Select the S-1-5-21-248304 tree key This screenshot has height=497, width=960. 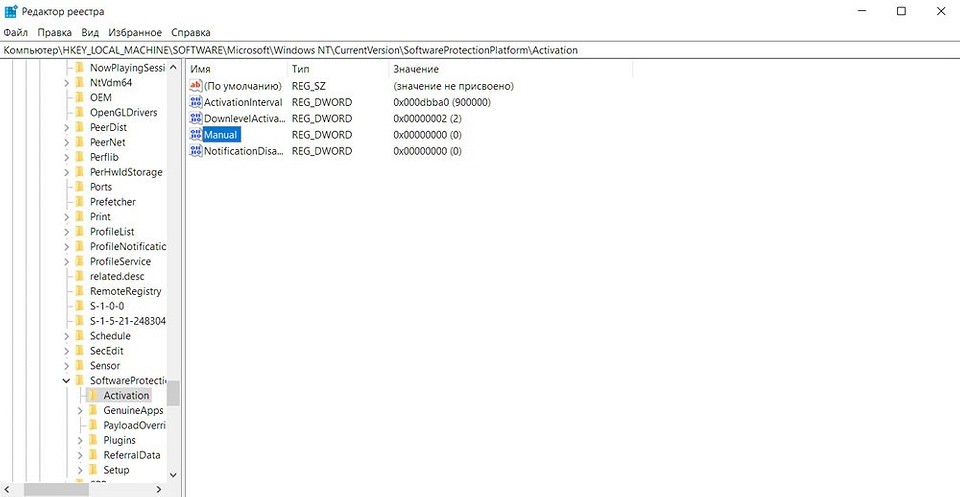127,321
